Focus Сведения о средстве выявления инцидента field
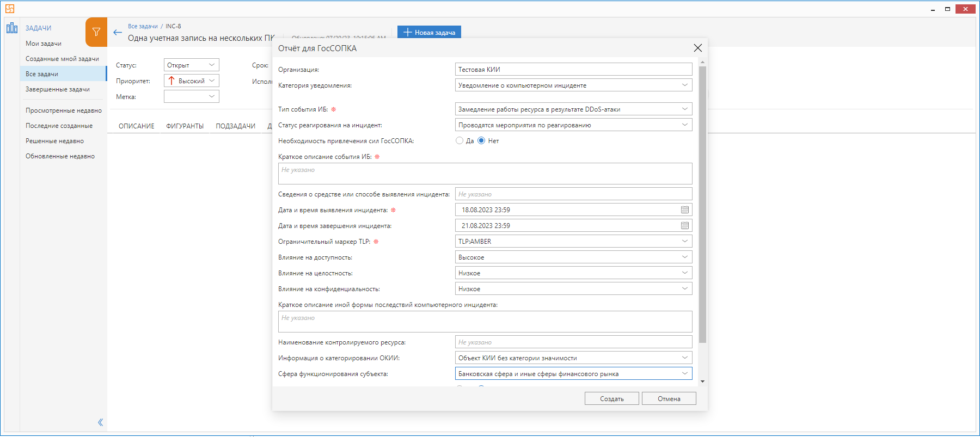The width and height of the screenshot is (980, 437). pos(574,194)
